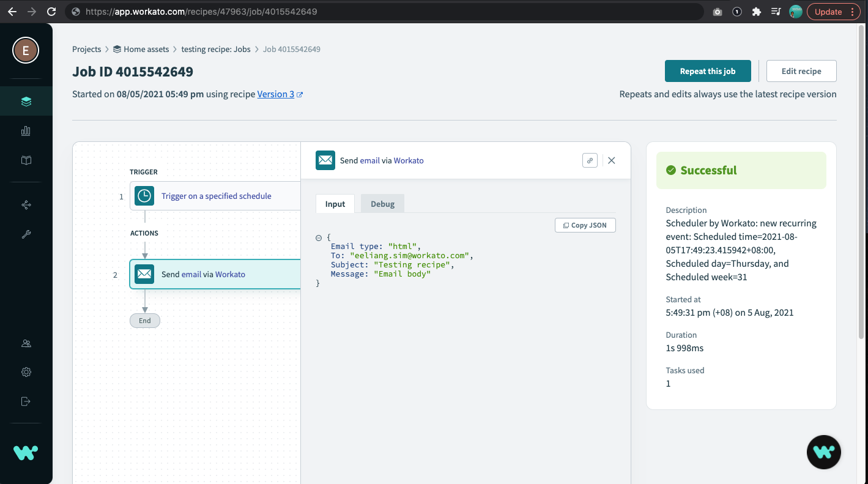
Task: Click the browser Update button
Action: click(834, 12)
